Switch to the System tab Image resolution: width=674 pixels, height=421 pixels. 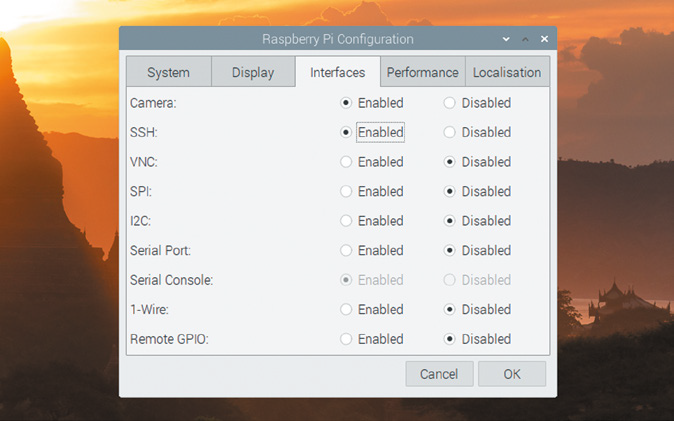168,72
